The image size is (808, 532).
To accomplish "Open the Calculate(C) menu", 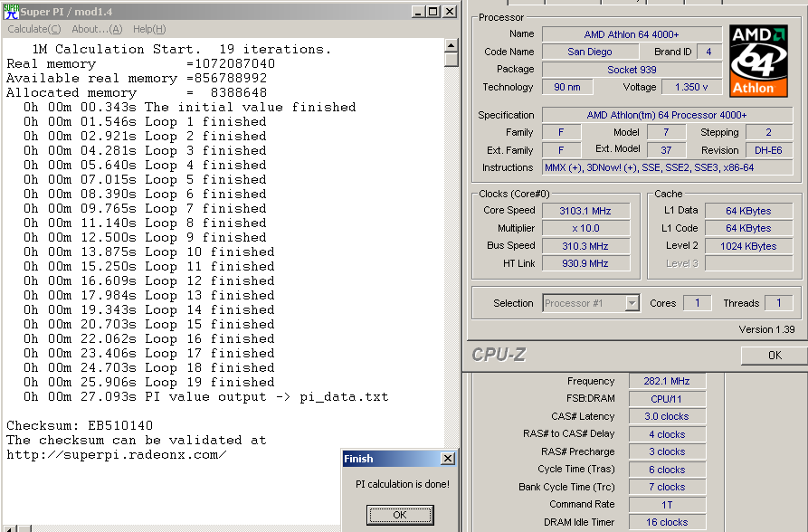I will click(34, 29).
